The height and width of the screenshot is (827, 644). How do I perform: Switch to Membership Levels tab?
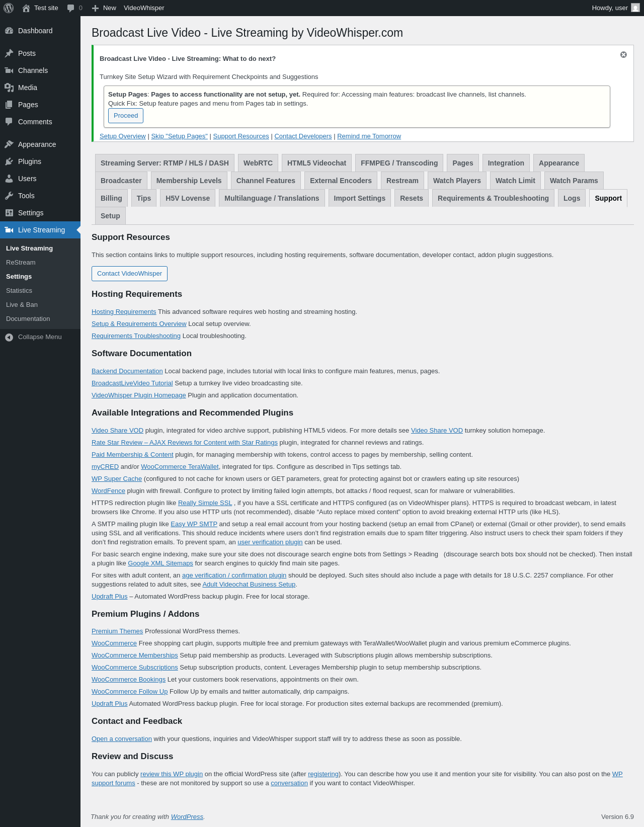tap(189, 181)
